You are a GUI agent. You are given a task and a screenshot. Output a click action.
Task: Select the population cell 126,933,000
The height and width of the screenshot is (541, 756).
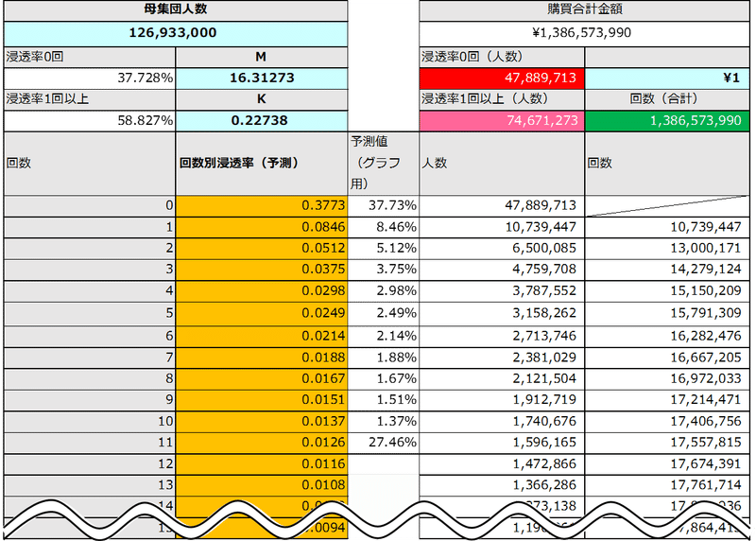[176, 33]
